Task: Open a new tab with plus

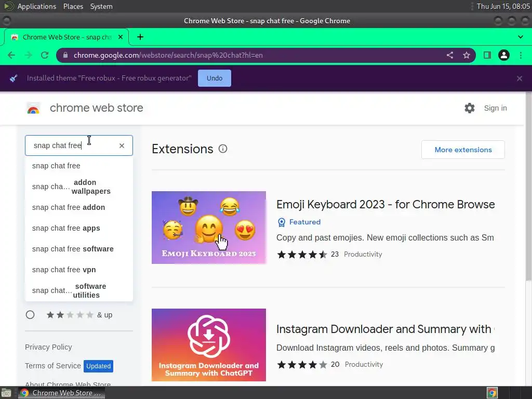Action: (x=140, y=37)
